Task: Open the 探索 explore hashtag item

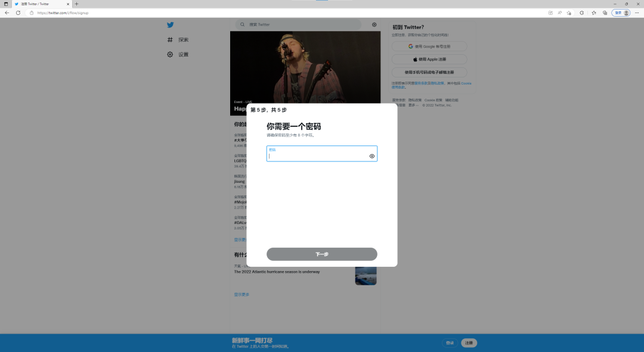Action: point(178,40)
